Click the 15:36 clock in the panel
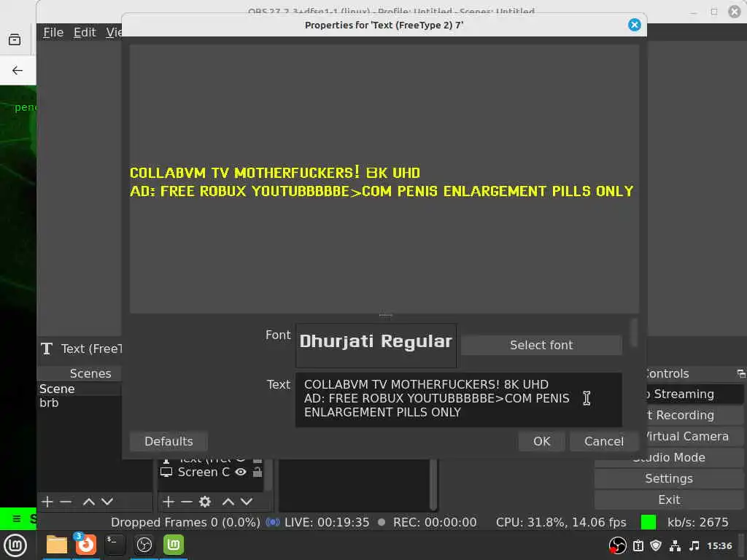This screenshot has width=747, height=560. pyautogui.click(x=719, y=545)
